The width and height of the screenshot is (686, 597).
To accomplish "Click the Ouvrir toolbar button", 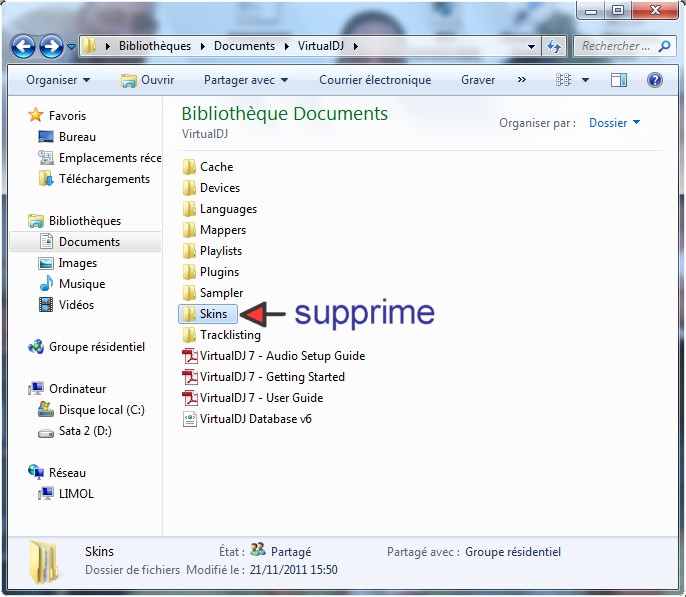I will (x=147, y=80).
